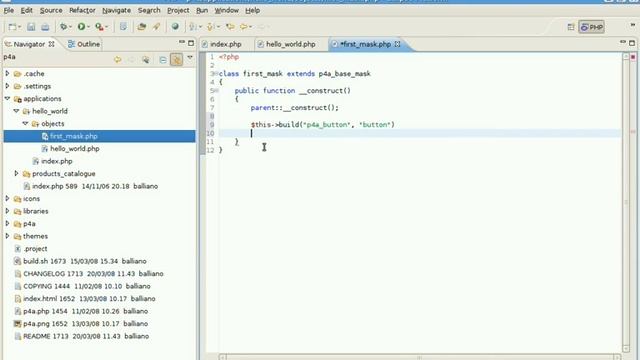The image size is (640, 360).
Task: Switch to the PHP perspective button
Action: click(591, 27)
